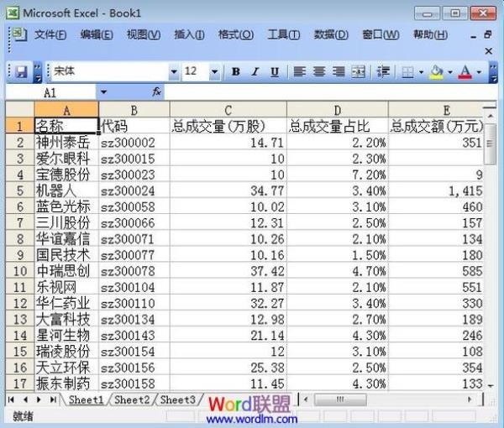Go to first sheet tab arrow
The image size is (504, 428).
coord(11,399)
